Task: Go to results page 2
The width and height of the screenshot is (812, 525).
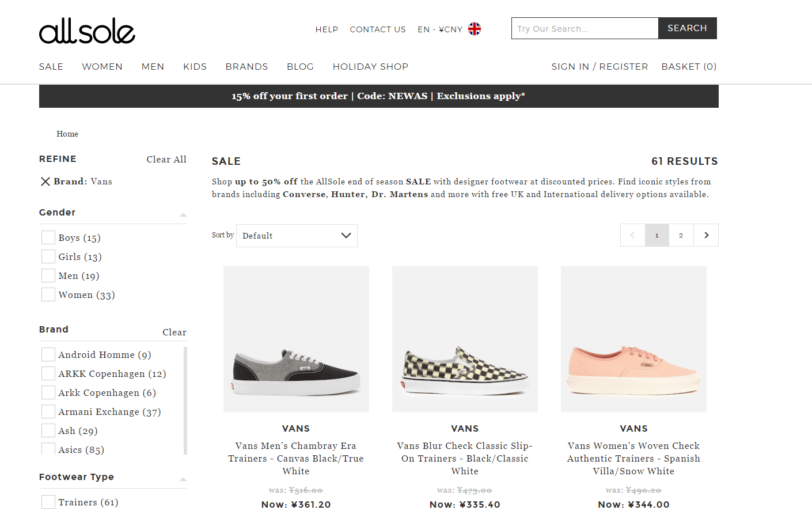Action: 681,235
